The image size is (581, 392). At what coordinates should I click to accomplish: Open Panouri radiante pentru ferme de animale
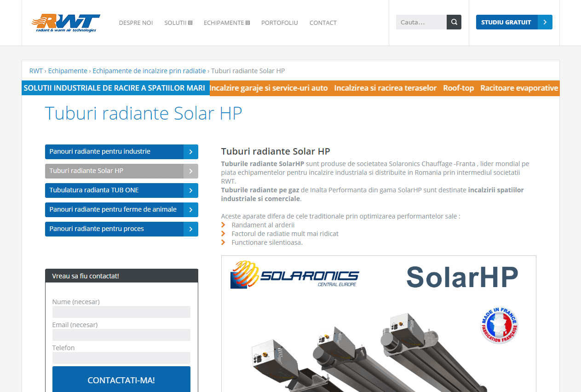[121, 210]
